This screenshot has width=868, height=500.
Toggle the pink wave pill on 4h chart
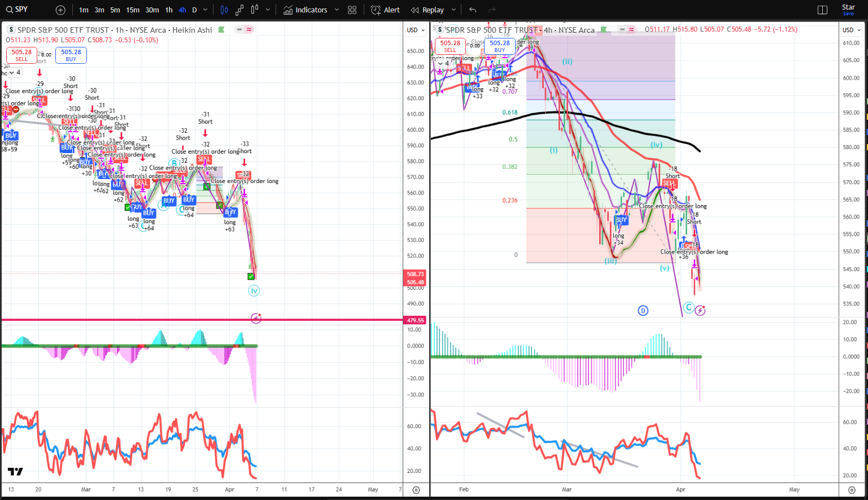(x=632, y=29)
